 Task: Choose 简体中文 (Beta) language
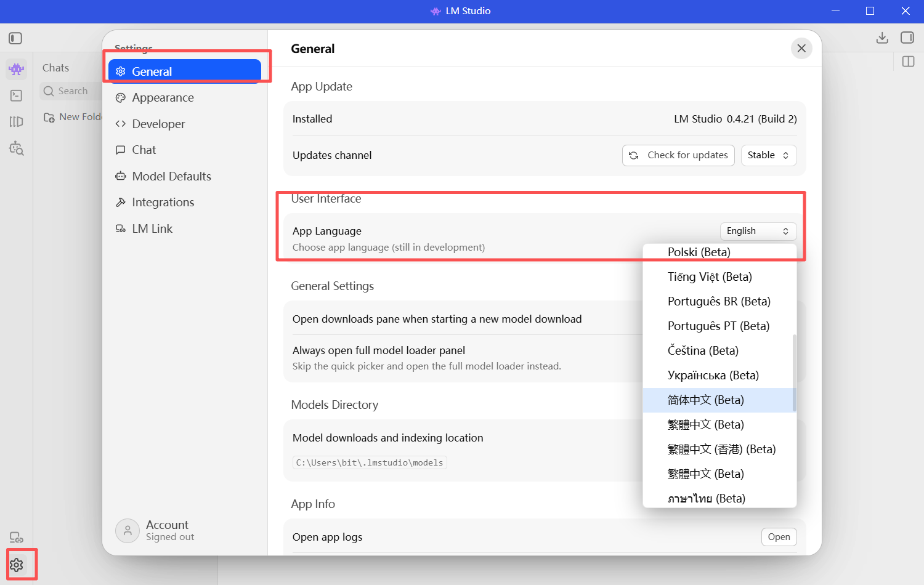click(719, 400)
